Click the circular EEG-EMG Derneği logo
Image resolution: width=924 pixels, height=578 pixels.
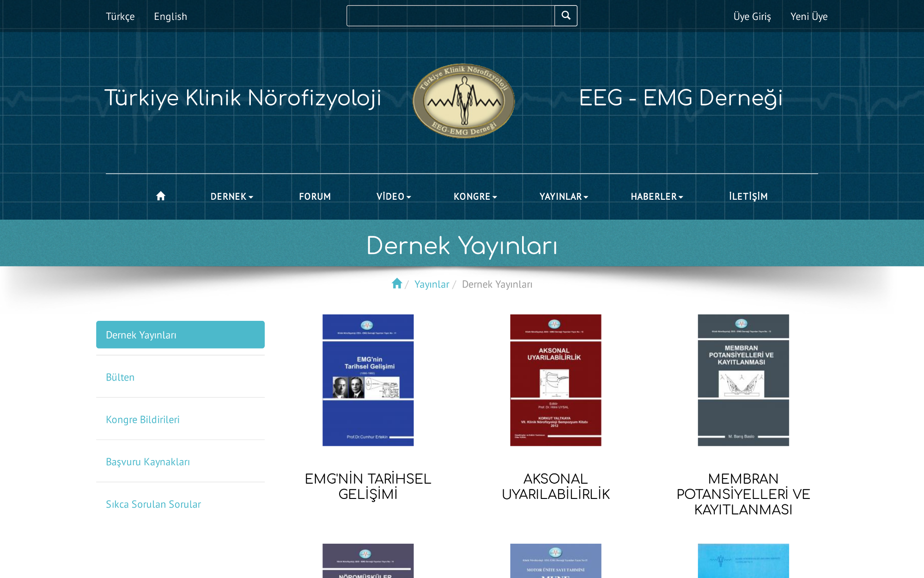[463, 101]
